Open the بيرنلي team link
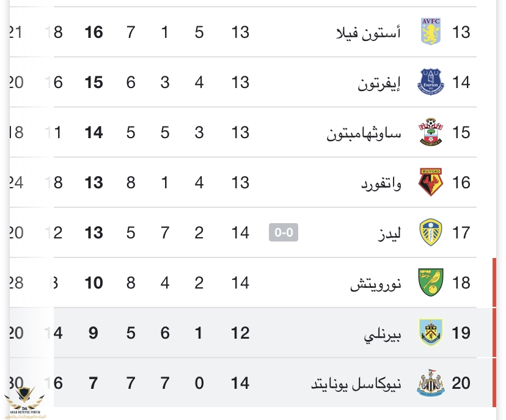Image resolution: width=506 pixels, height=420 pixels. point(382,333)
